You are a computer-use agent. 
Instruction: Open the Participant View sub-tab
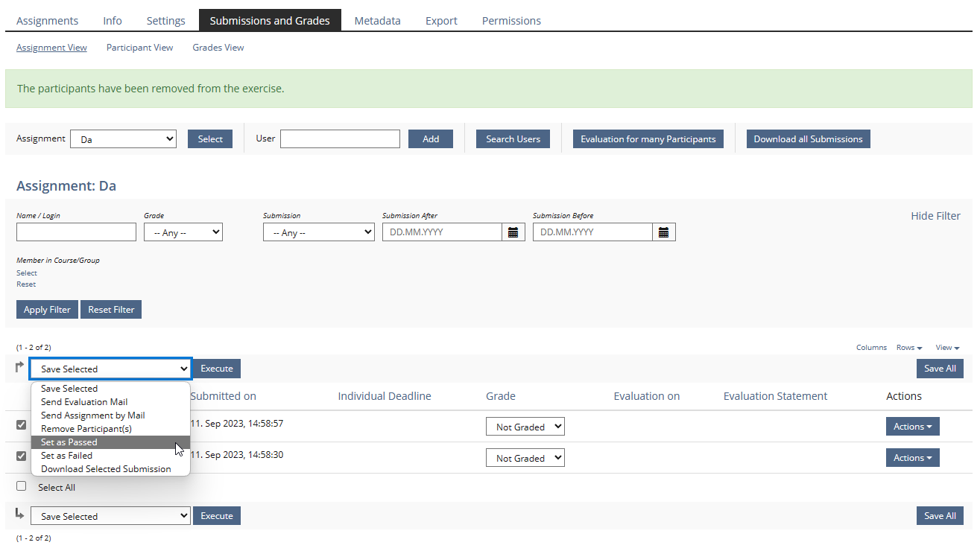coord(139,48)
